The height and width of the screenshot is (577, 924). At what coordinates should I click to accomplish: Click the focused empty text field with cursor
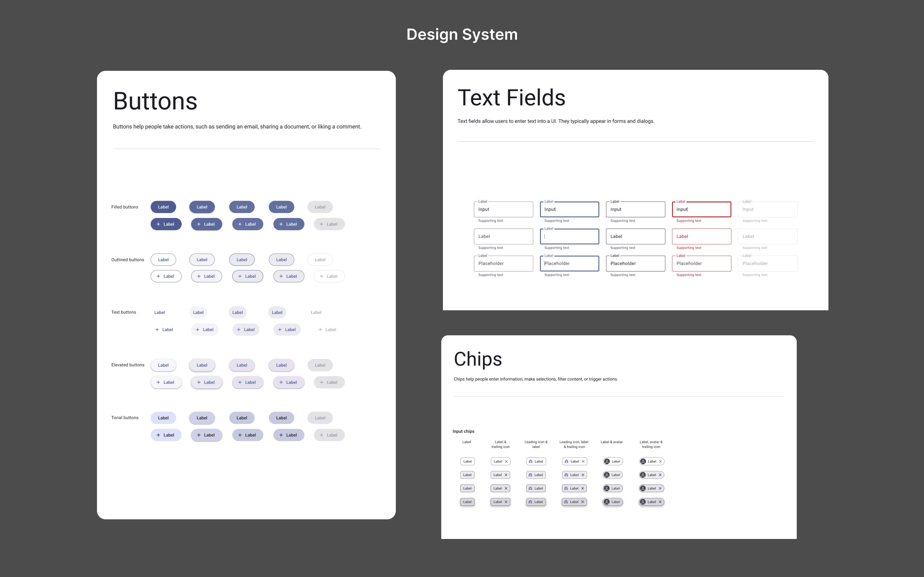(x=569, y=237)
